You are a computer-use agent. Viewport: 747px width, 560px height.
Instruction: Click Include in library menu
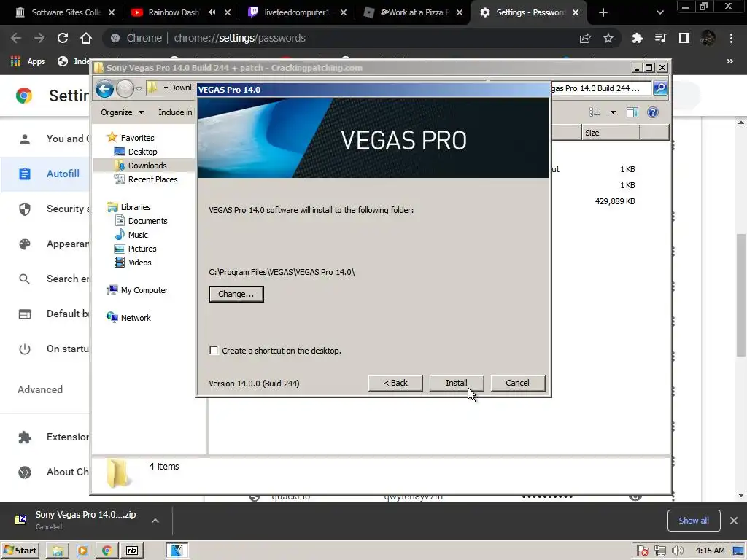point(175,112)
